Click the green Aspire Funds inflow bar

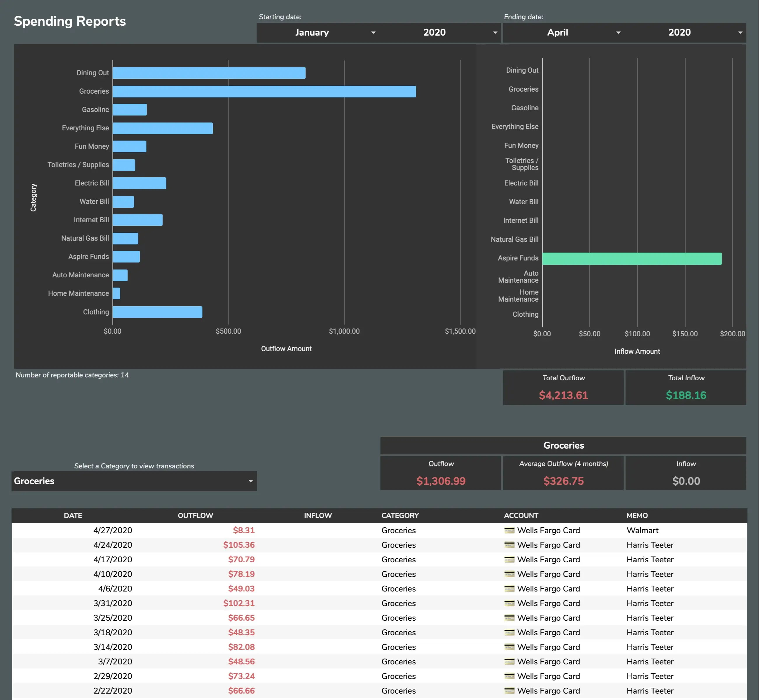(x=632, y=259)
